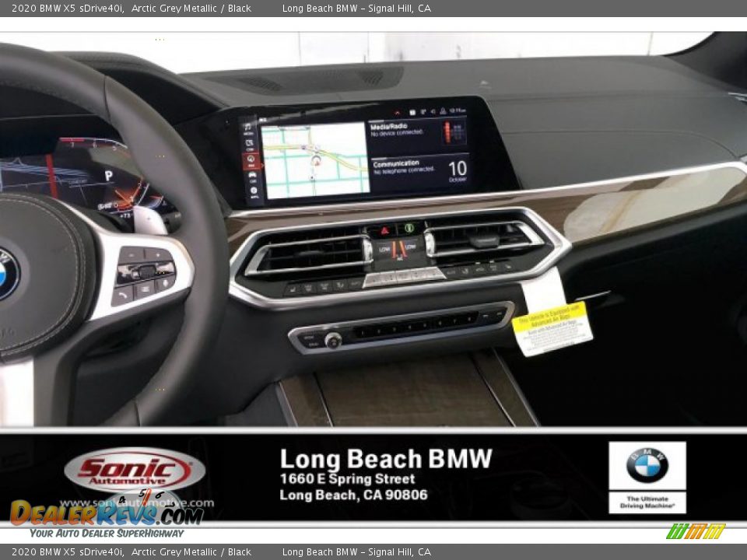Click 'The Ultimate Driving Machine' tagline
This screenshot has height=560, width=747.
tap(647, 502)
